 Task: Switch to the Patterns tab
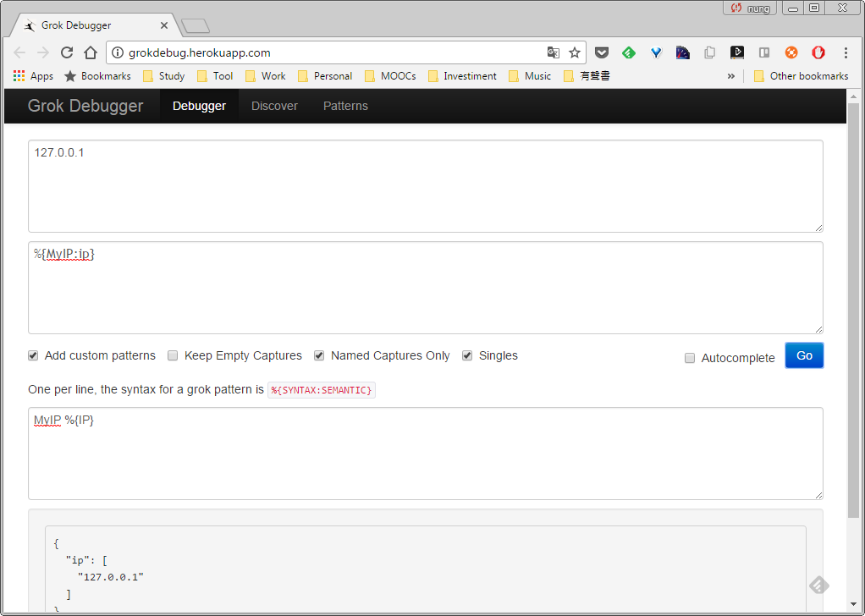[345, 106]
